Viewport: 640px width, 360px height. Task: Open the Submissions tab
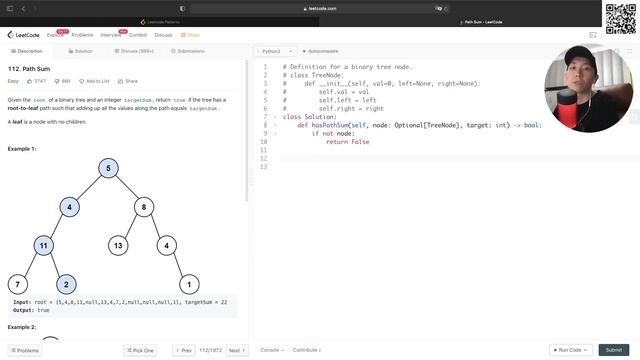pyautogui.click(x=188, y=51)
